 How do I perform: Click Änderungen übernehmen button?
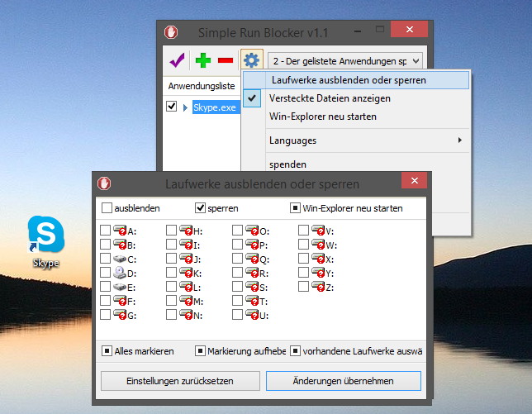(x=344, y=381)
